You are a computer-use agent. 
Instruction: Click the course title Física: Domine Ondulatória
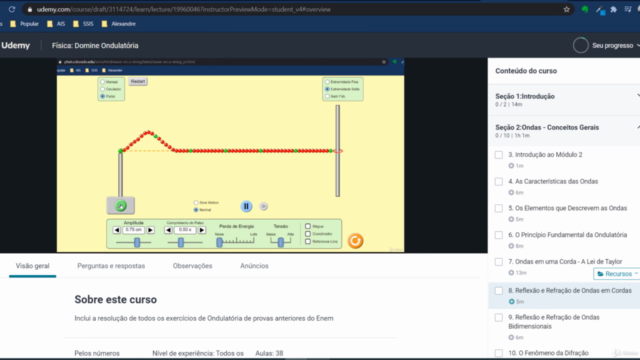click(x=95, y=45)
